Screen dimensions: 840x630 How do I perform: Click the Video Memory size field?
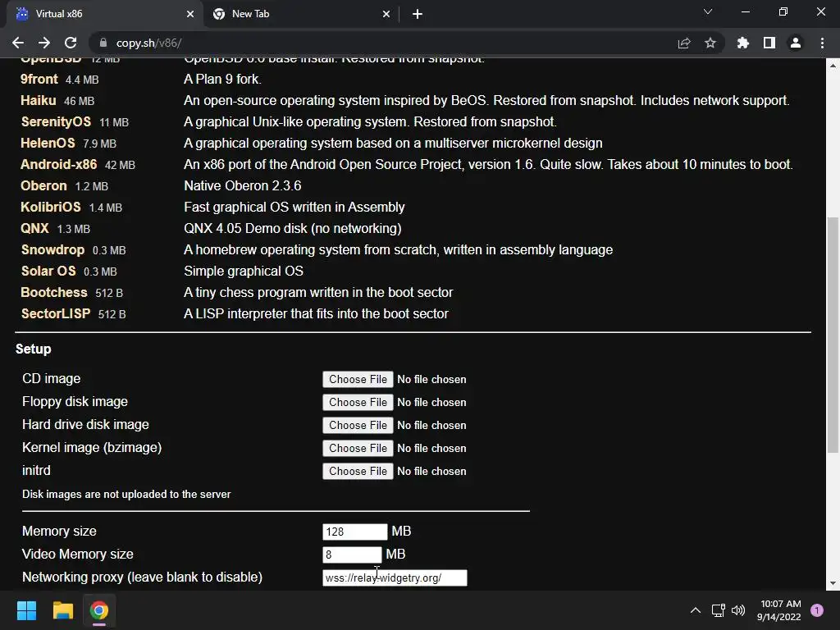tap(352, 555)
